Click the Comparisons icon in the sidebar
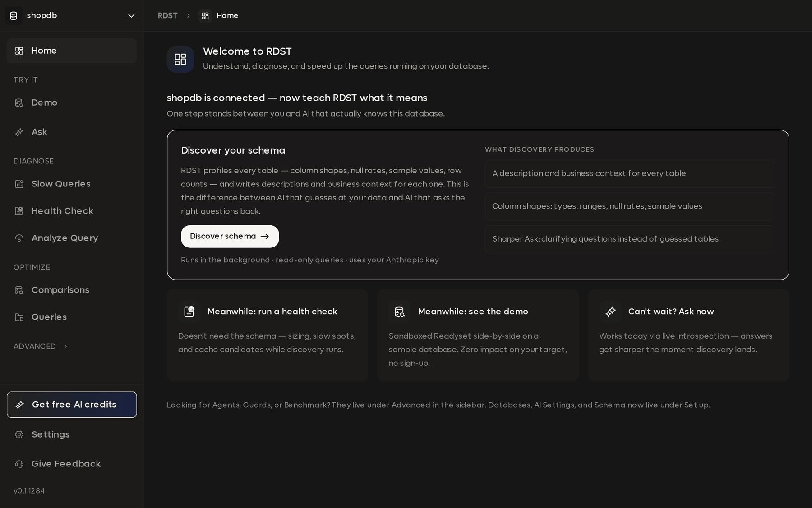The height and width of the screenshot is (508, 812). 19,290
